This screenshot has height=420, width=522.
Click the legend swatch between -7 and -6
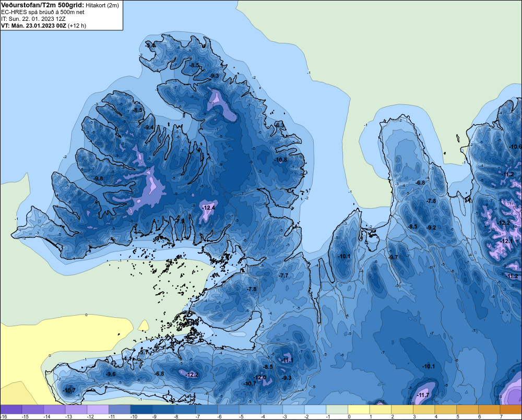(207, 410)
